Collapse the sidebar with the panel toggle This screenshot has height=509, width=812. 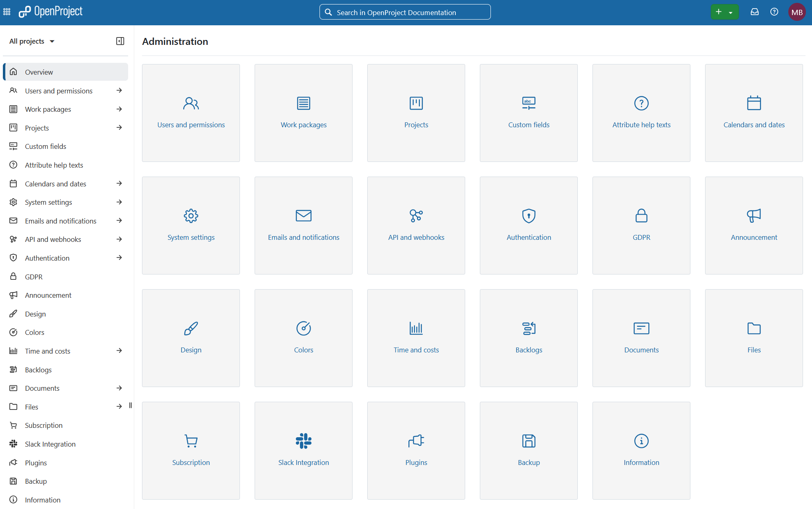(120, 41)
